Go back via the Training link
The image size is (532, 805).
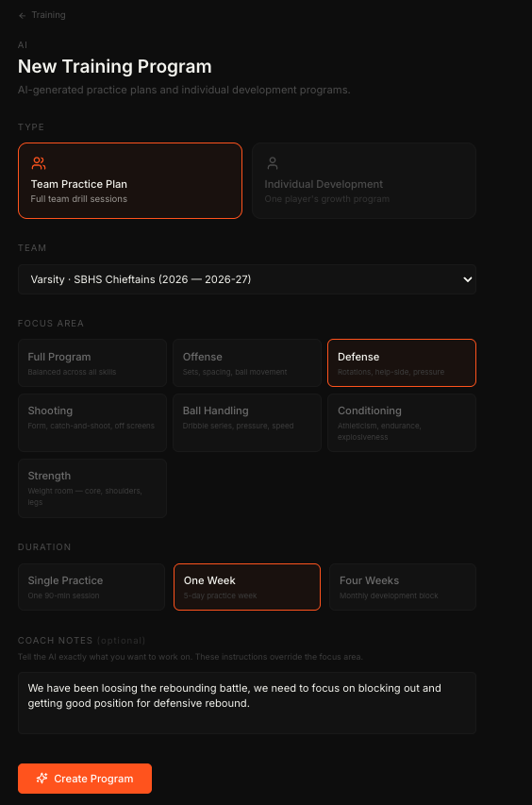coord(48,15)
